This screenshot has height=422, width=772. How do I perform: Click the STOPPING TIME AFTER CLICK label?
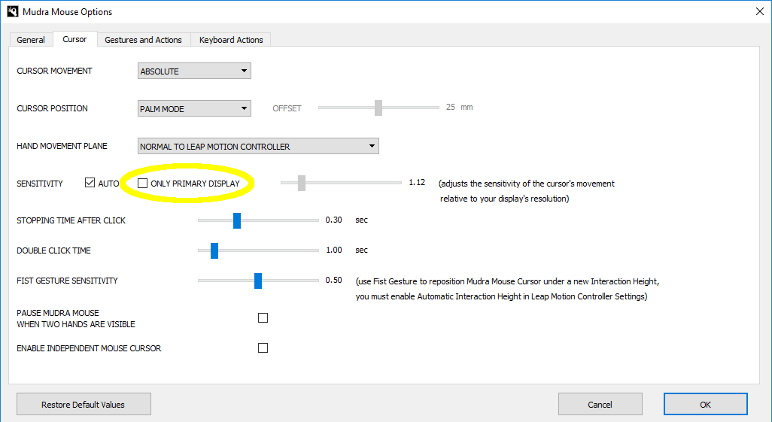(71, 221)
